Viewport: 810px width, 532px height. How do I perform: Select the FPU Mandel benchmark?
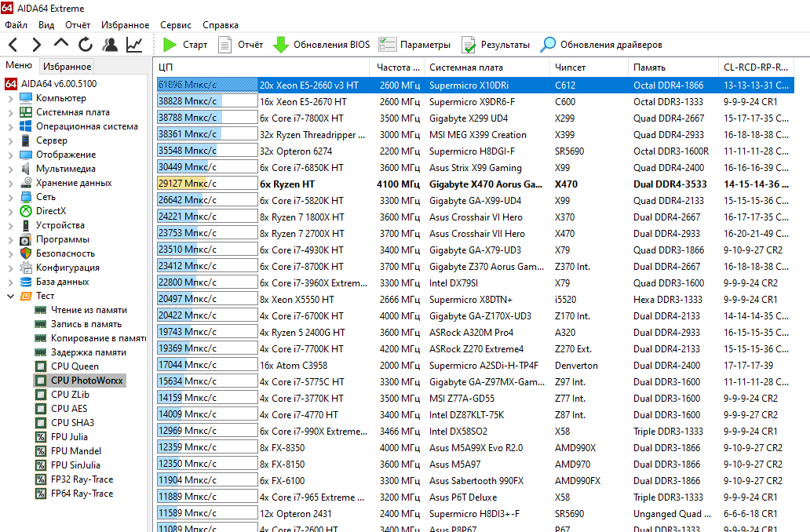pos(76,451)
